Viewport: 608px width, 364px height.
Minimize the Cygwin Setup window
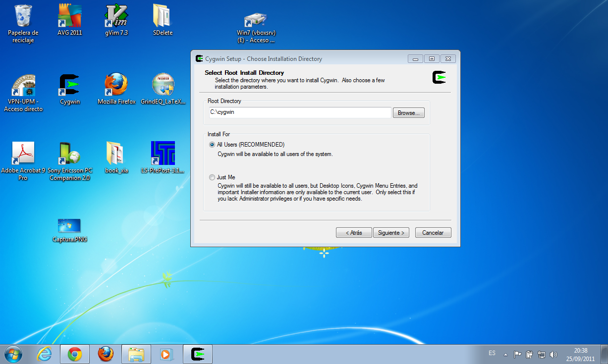[415, 58]
